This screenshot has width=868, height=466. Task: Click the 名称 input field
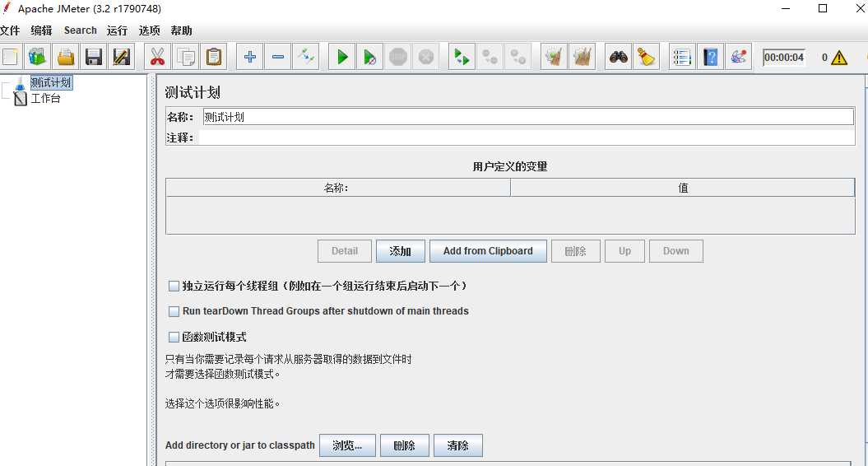528,117
